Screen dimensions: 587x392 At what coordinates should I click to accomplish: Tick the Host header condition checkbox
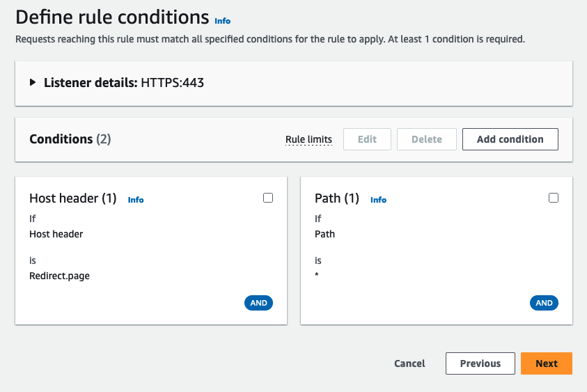pos(268,198)
